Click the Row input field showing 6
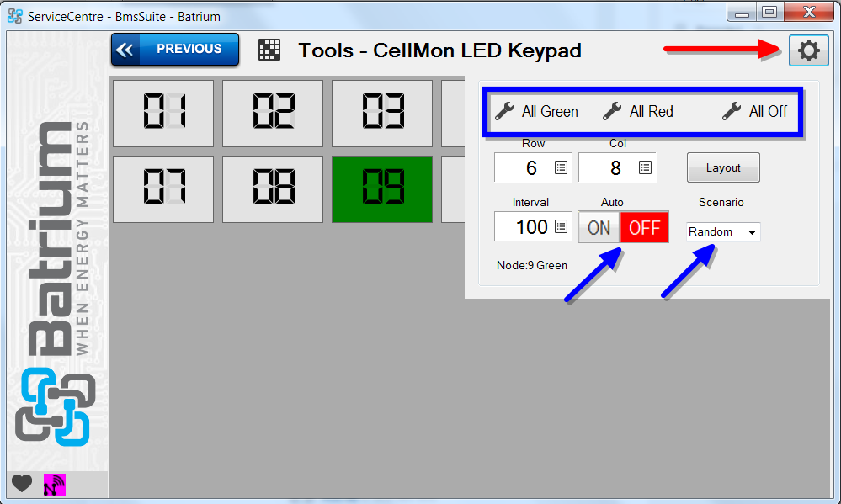The width and height of the screenshot is (841, 504). (x=533, y=167)
